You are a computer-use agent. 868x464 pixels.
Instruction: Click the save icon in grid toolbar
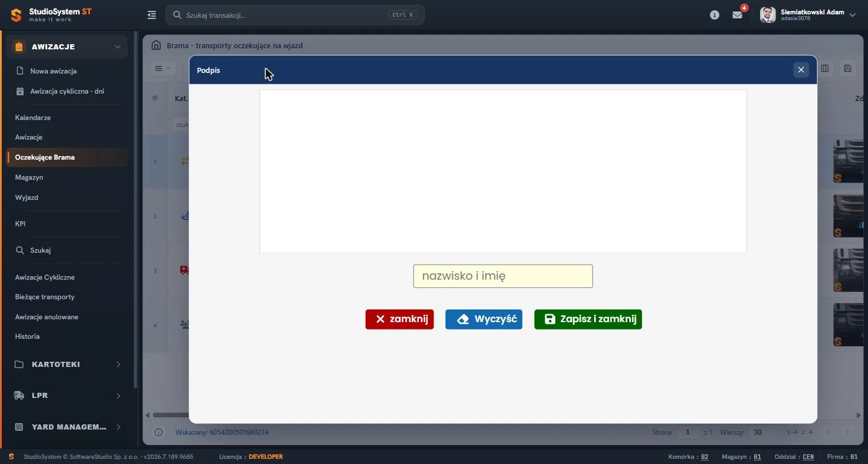tap(847, 68)
